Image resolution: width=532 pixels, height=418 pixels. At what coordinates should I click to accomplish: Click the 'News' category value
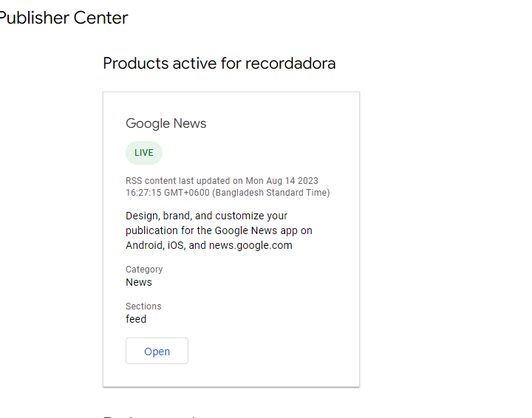point(139,282)
